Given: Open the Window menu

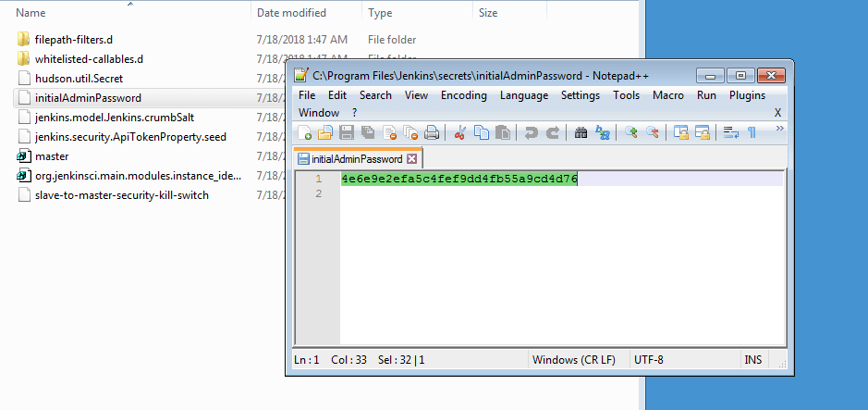Looking at the screenshot, I should point(319,113).
